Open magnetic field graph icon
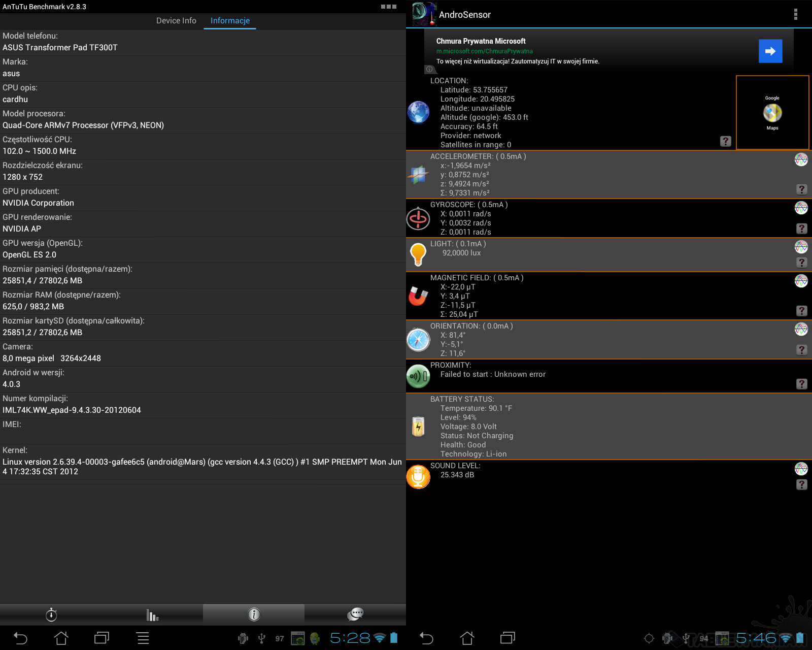This screenshot has width=812, height=650. 801,281
